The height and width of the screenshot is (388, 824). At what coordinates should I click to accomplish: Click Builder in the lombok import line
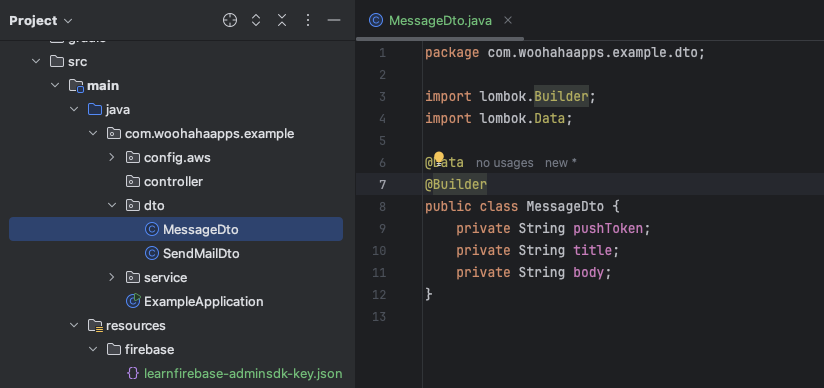[x=561, y=97]
